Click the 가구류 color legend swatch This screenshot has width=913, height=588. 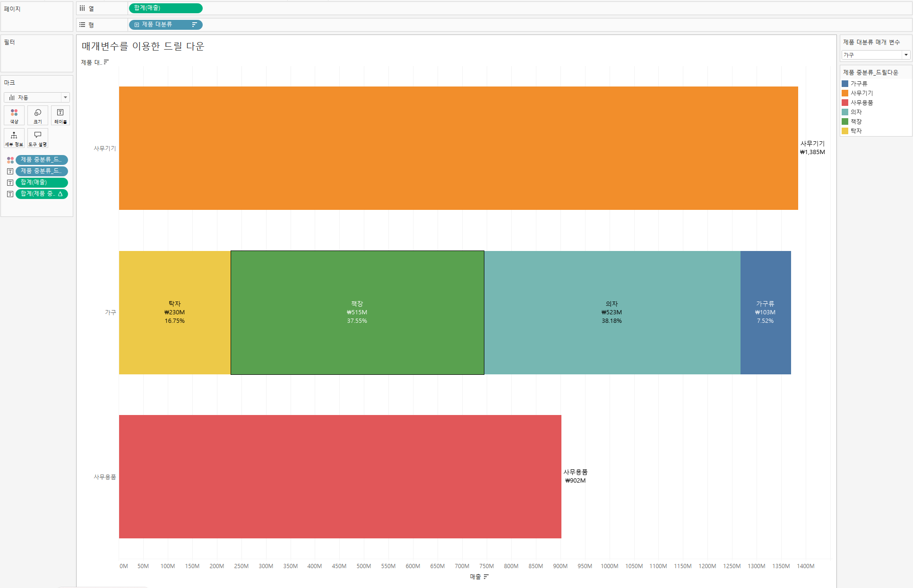tap(845, 84)
